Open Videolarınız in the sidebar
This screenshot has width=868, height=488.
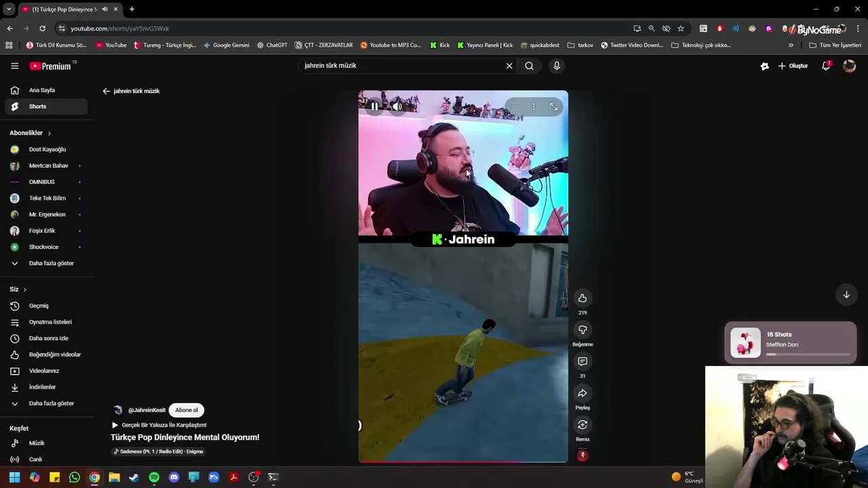[46, 371]
